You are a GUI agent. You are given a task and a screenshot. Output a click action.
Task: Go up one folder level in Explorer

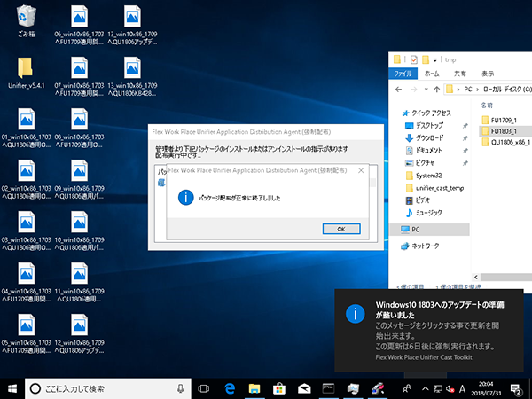coord(436,90)
